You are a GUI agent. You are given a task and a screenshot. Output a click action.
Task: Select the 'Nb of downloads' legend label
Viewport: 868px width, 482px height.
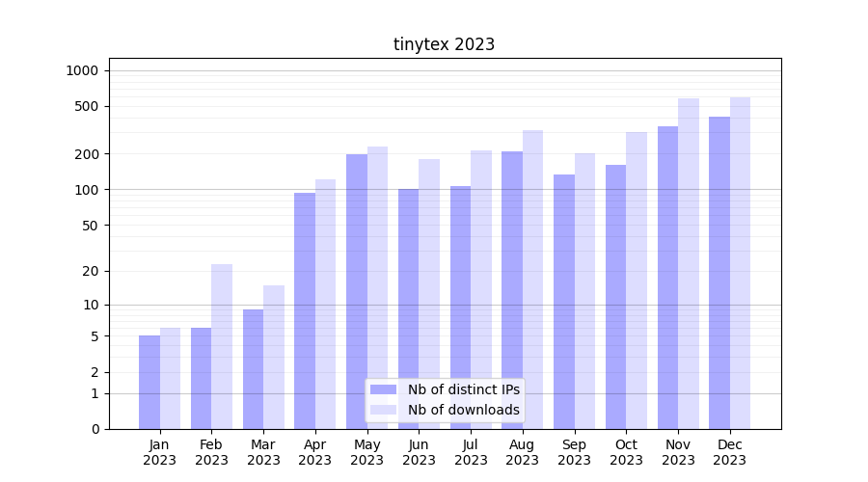[x=463, y=410]
